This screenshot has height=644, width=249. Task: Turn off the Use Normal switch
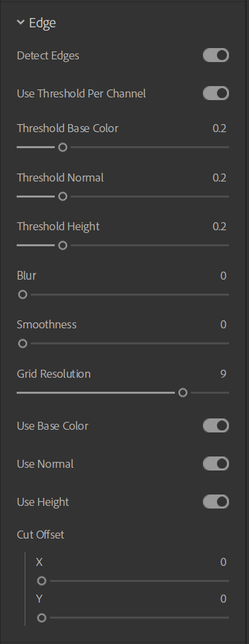point(216,464)
